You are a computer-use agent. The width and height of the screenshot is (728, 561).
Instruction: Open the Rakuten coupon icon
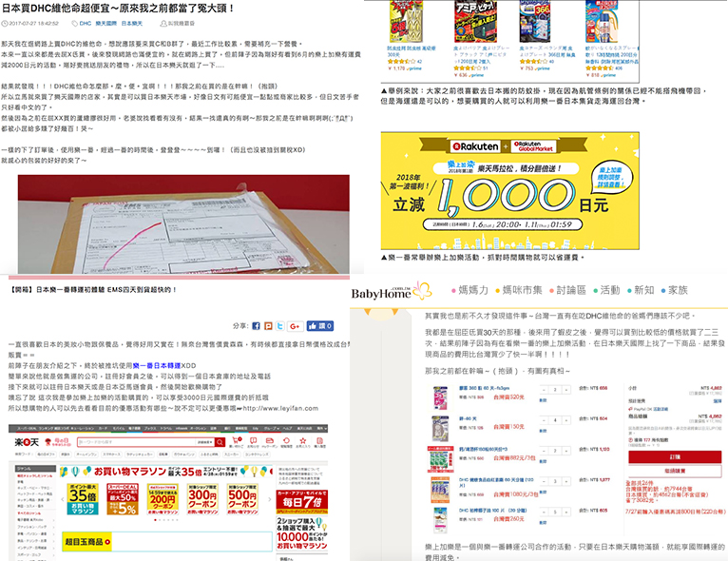[x=270, y=440]
